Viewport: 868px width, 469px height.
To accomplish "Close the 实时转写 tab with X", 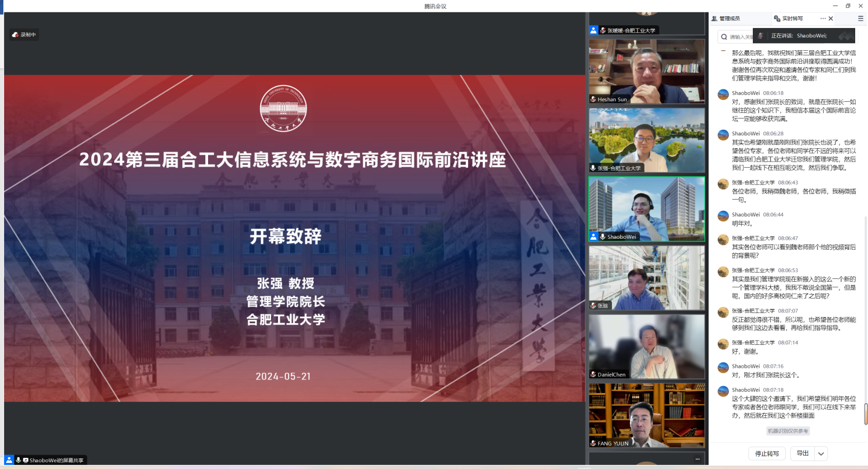I will pyautogui.click(x=831, y=18).
